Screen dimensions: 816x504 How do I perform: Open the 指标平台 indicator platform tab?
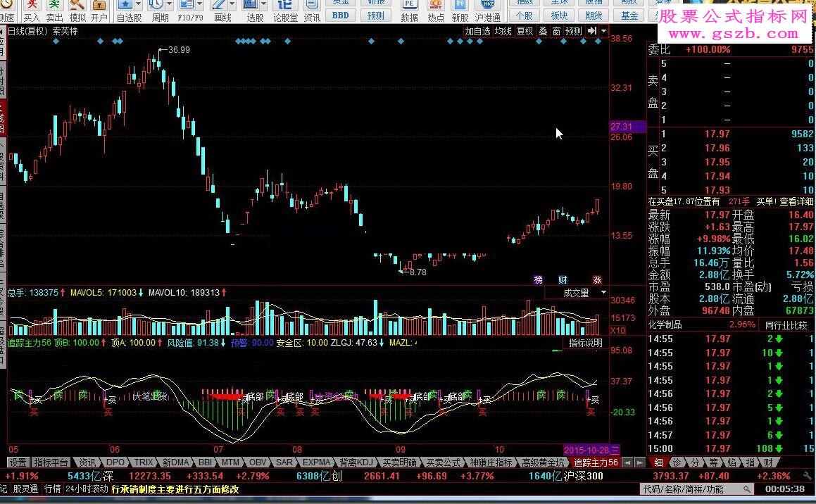pos(51,462)
